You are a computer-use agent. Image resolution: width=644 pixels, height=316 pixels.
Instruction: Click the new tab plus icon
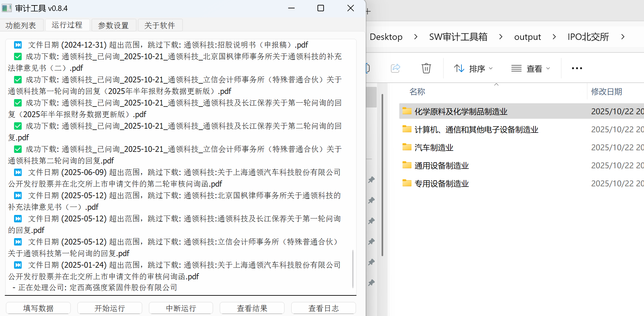(x=368, y=12)
